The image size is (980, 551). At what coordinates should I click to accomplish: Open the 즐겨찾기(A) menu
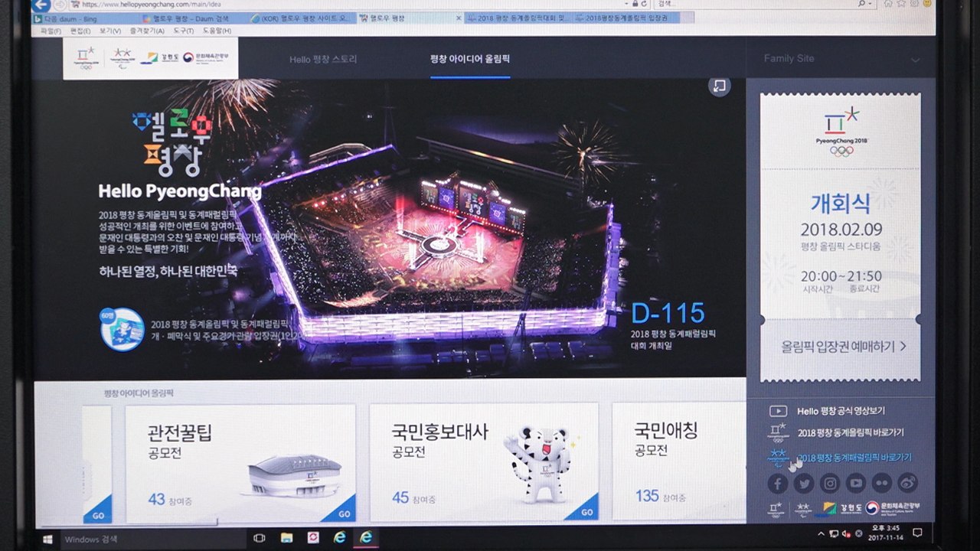[x=148, y=31]
